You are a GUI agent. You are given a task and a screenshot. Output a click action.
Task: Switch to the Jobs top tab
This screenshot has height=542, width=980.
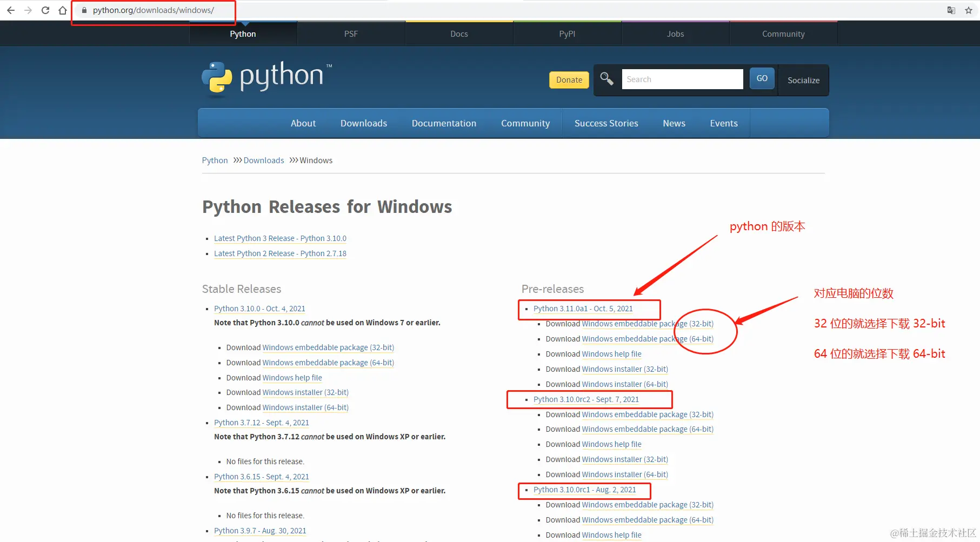click(x=675, y=34)
